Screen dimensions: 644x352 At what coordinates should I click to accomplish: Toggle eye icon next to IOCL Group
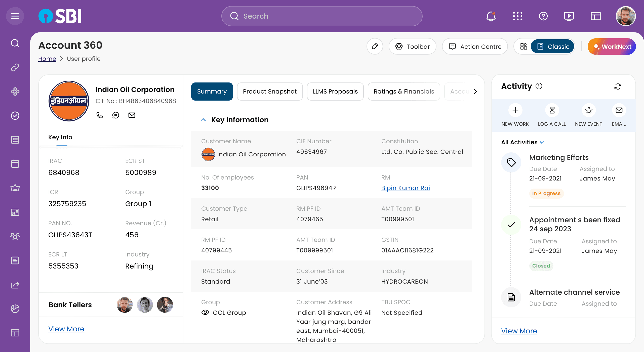coord(205,312)
